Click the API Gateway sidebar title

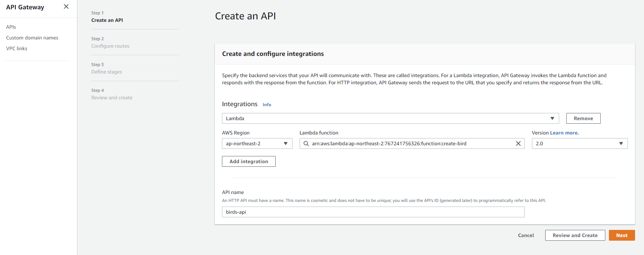(25, 7)
